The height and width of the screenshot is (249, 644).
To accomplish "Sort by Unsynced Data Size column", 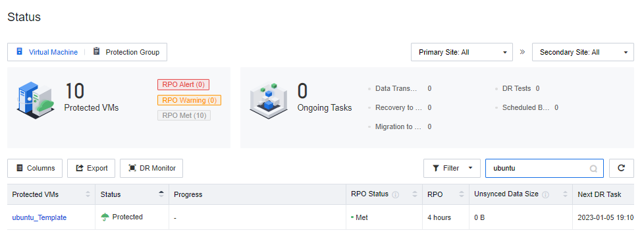I will (565, 194).
